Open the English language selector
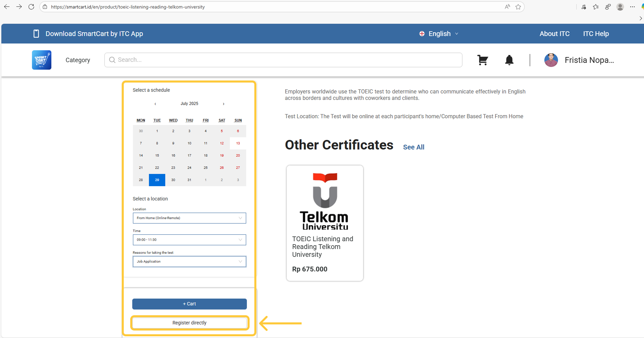 click(x=439, y=34)
